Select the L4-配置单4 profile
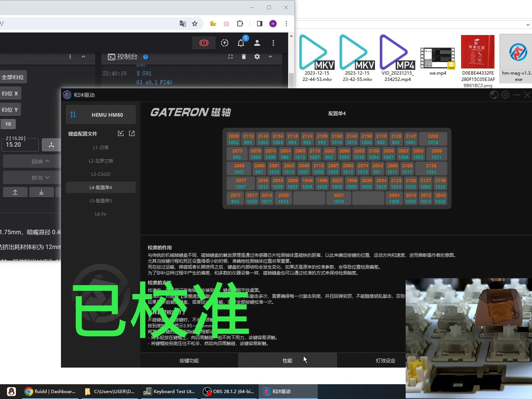This screenshot has height=399, width=532. coord(101,187)
